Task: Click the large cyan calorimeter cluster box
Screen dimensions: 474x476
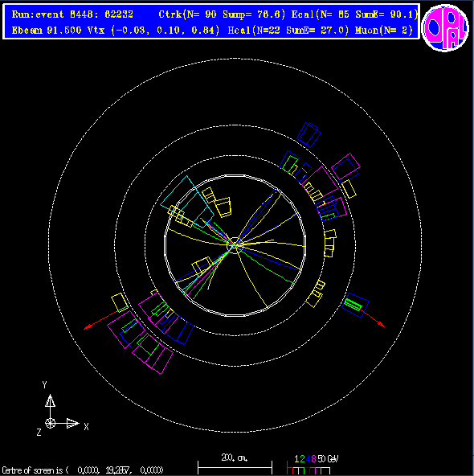Action: click(187, 202)
